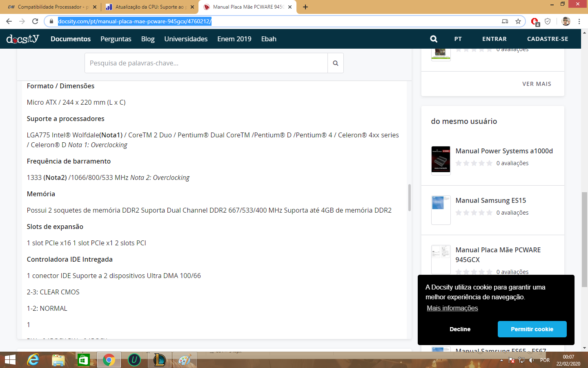This screenshot has height=368, width=588.
Task: Open Windows Start menu
Action: click(x=10, y=360)
